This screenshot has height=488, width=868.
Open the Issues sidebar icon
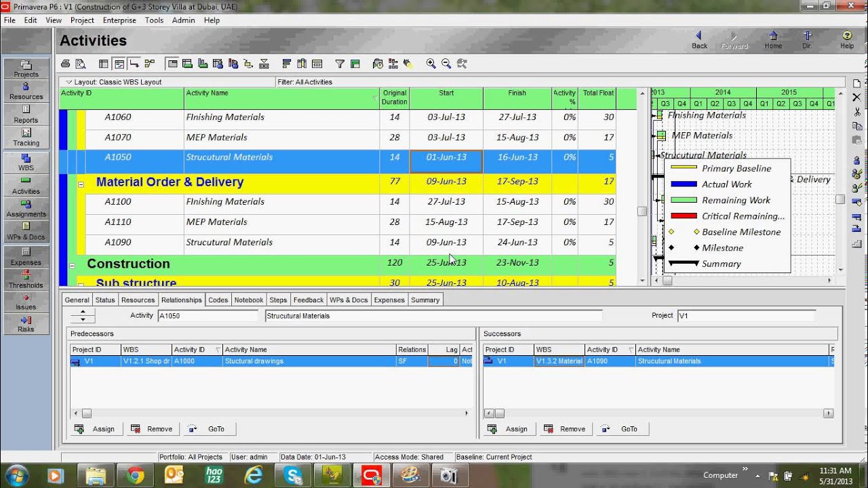[x=26, y=302]
